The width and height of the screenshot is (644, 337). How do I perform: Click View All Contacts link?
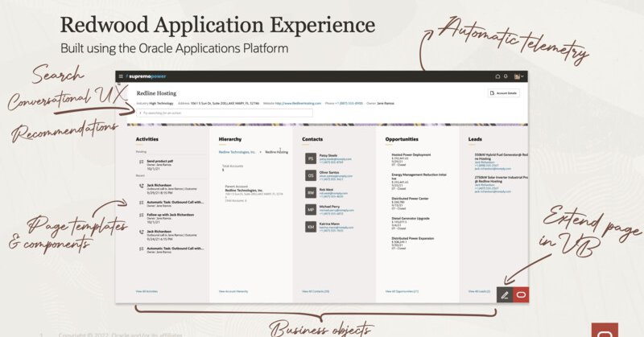coord(316,291)
